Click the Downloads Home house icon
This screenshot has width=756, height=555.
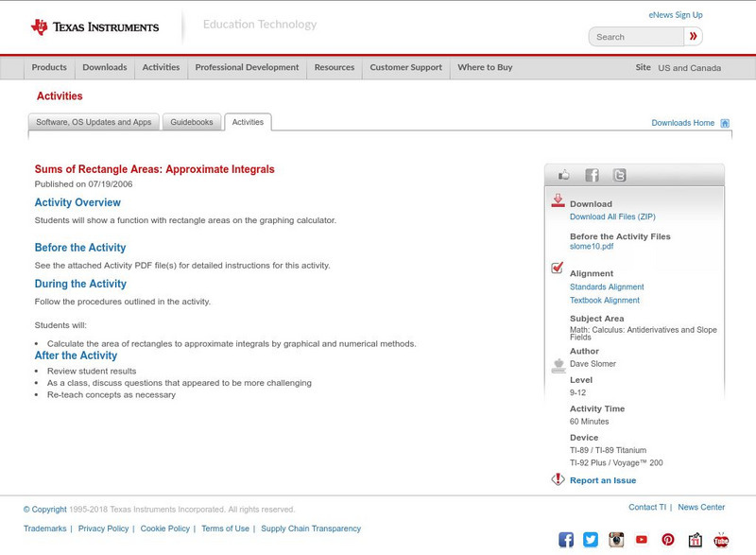[725, 123]
